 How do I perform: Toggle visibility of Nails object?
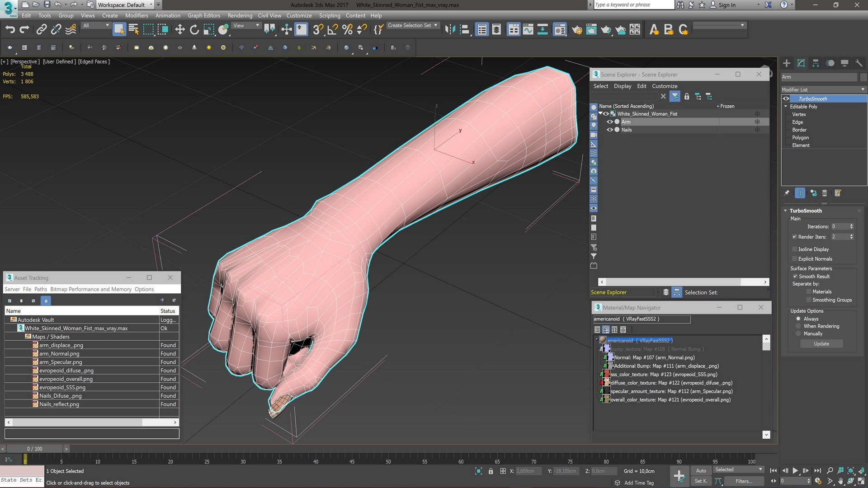[x=610, y=130]
